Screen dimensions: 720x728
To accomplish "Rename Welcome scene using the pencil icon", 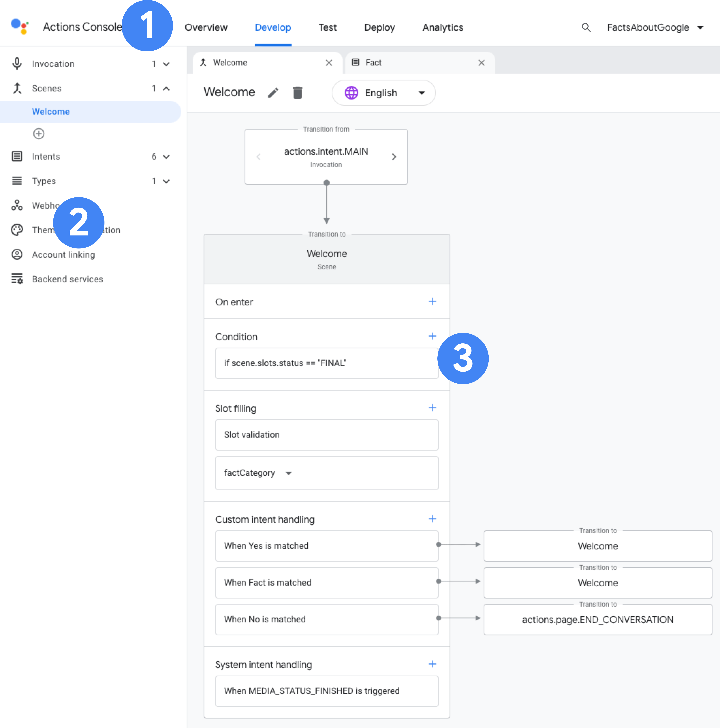I will [273, 92].
